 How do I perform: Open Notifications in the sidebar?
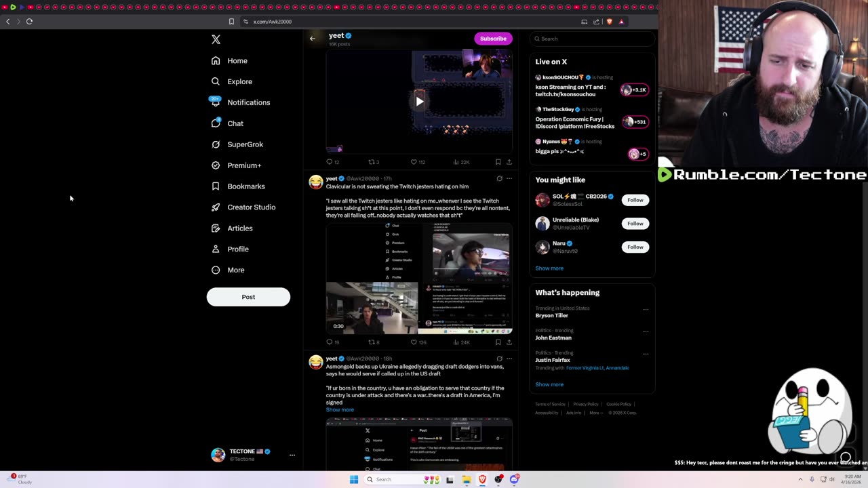240,102
